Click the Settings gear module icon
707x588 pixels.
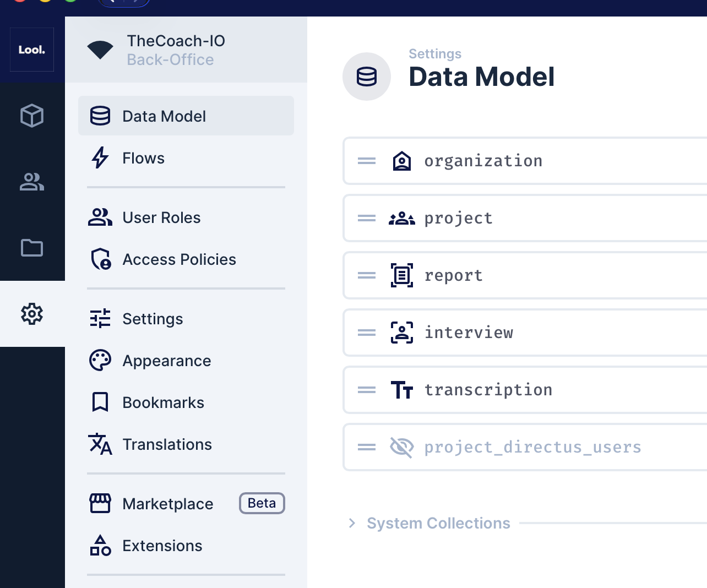pyautogui.click(x=32, y=314)
